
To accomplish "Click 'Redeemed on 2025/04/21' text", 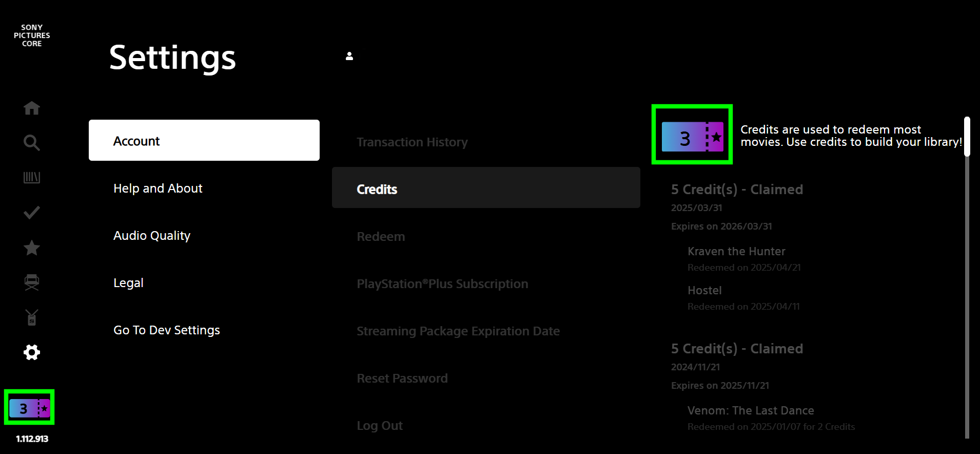I will (744, 268).
